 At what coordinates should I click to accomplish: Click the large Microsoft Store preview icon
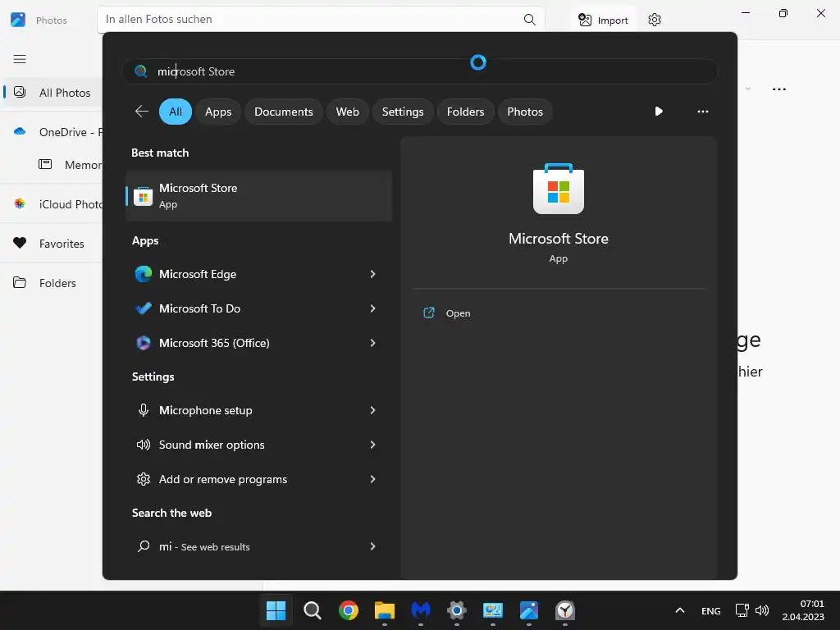point(558,189)
